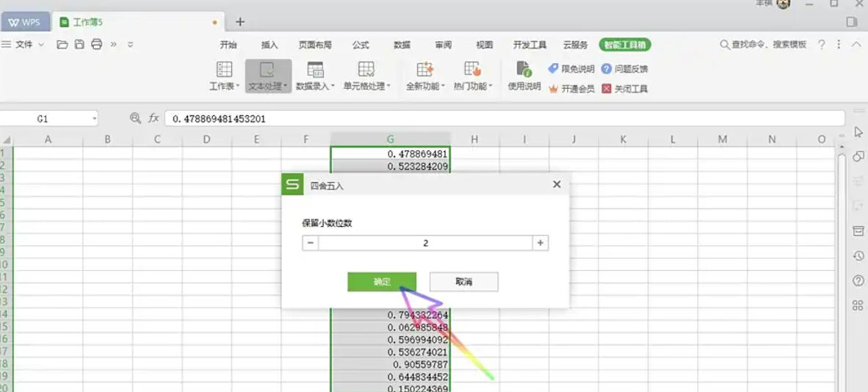868x392 pixels.
Task: Open the name box dropdown arrow
Action: point(95,118)
